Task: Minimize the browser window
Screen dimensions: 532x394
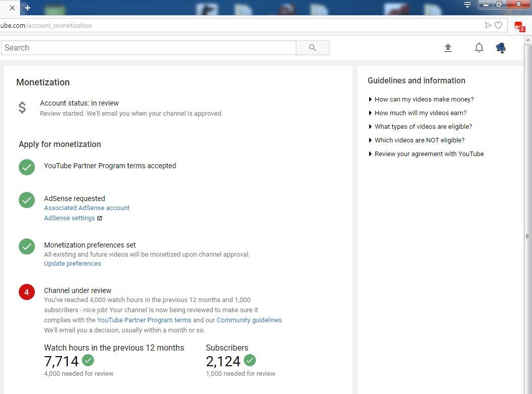Action: (x=486, y=5)
